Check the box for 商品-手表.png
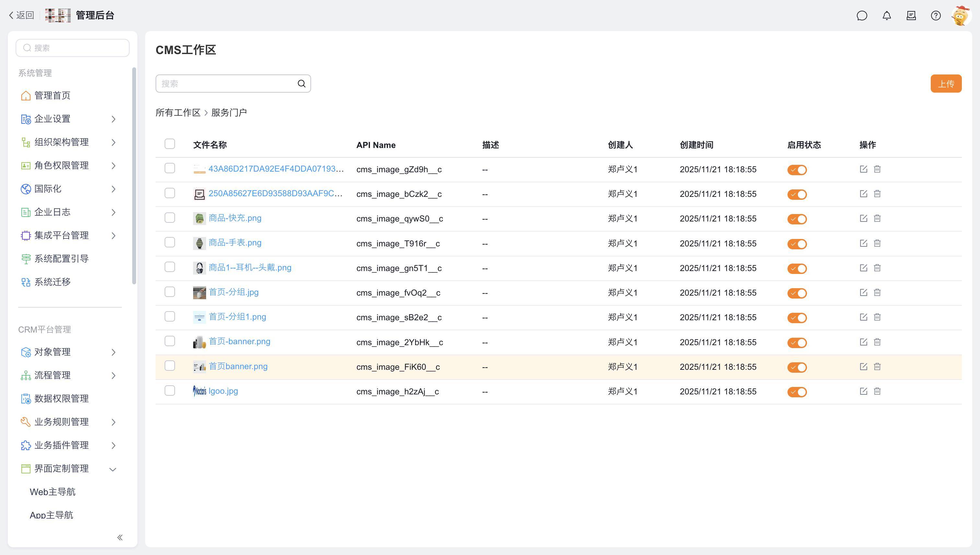This screenshot has width=980, height=555. 170,243
